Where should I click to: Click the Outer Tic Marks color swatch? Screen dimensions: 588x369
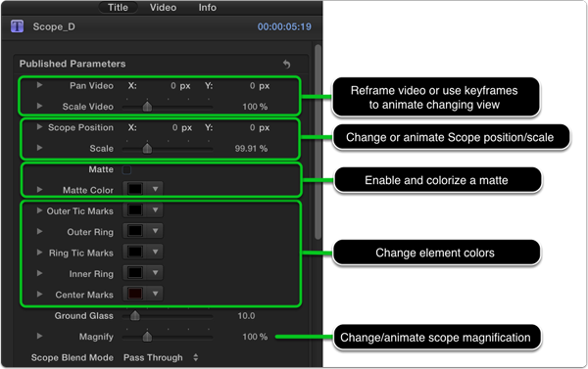135,210
